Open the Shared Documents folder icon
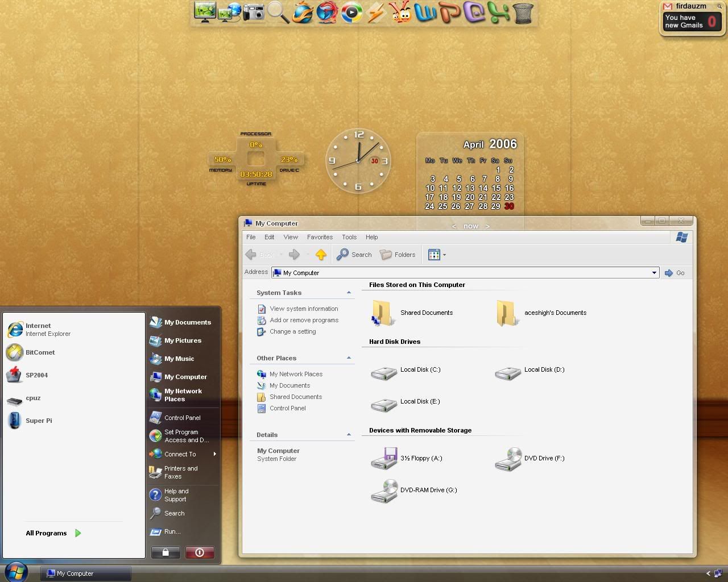The height and width of the screenshot is (582, 728). pos(383,313)
